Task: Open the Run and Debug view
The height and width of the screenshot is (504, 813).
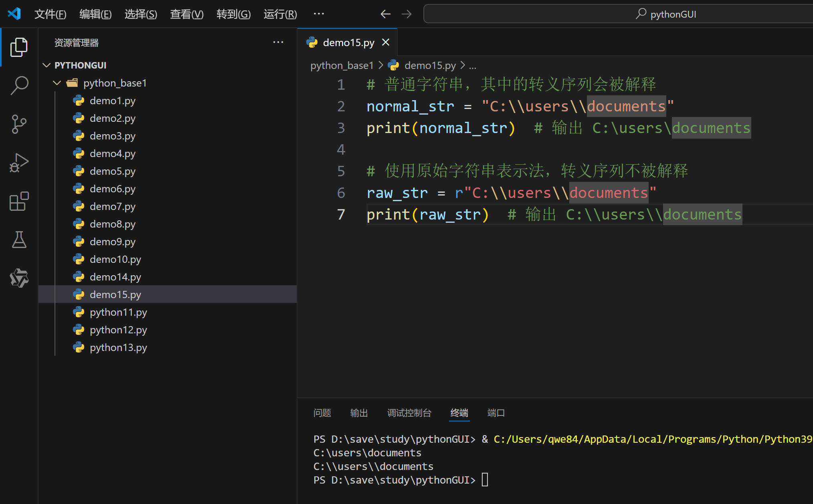Action: coord(19,163)
